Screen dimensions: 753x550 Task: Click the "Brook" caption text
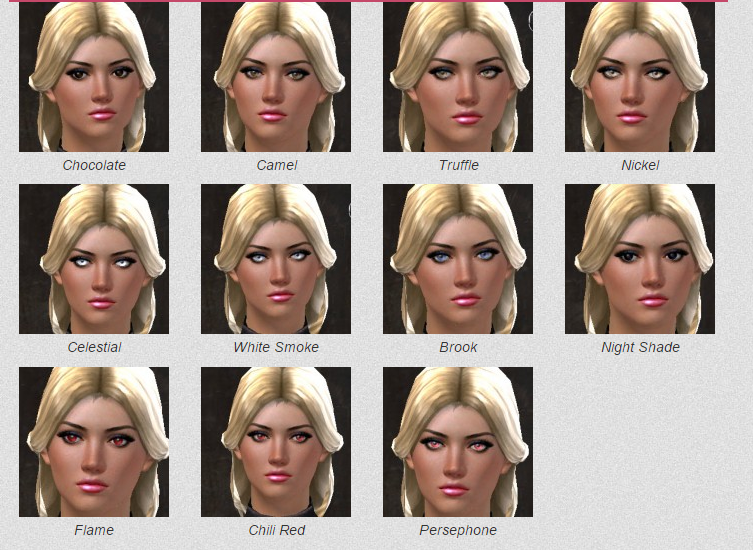[x=458, y=347]
